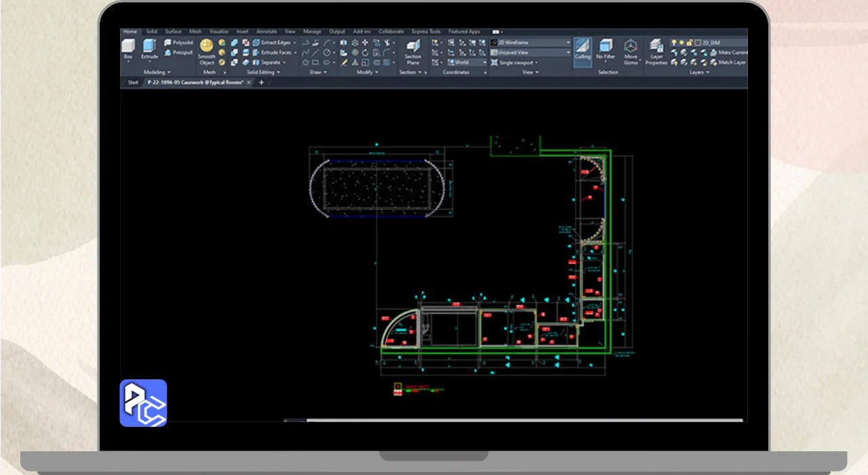Viewport: 868px width, 475px height.
Task: Toggle the layer lightbulb on/off icon
Action: coord(674,42)
